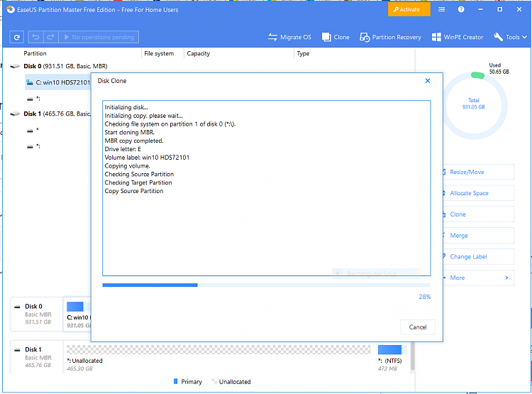The image size is (532, 394).
Task: Cancel the disk clone operation
Action: 417,327
